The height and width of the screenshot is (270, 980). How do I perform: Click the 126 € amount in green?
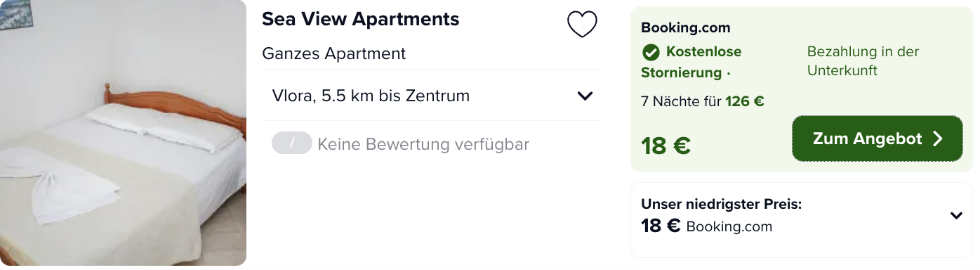745,101
